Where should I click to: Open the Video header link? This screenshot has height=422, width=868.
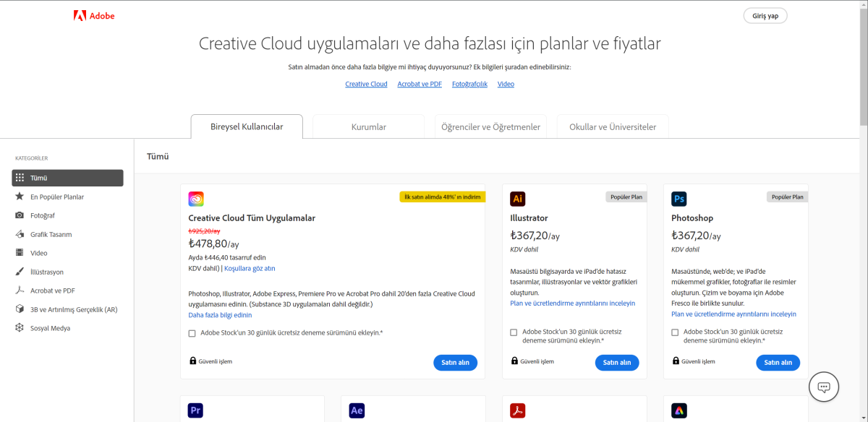[x=506, y=84]
